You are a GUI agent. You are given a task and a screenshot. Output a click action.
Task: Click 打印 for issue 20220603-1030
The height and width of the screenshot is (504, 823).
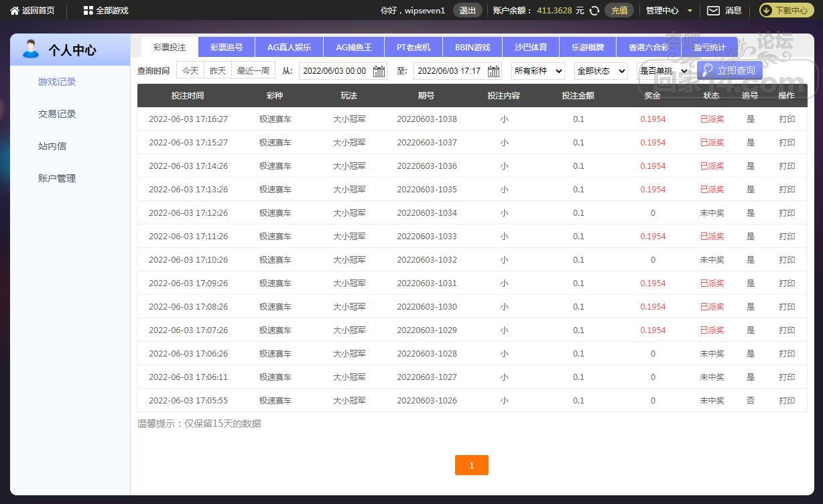[787, 307]
